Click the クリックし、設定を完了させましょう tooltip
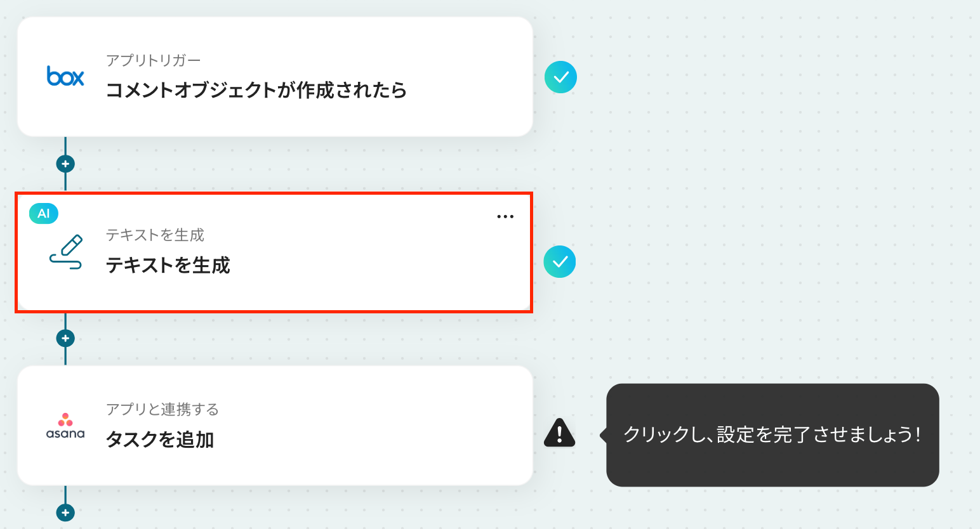980x529 pixels. (x=772, y=435)
